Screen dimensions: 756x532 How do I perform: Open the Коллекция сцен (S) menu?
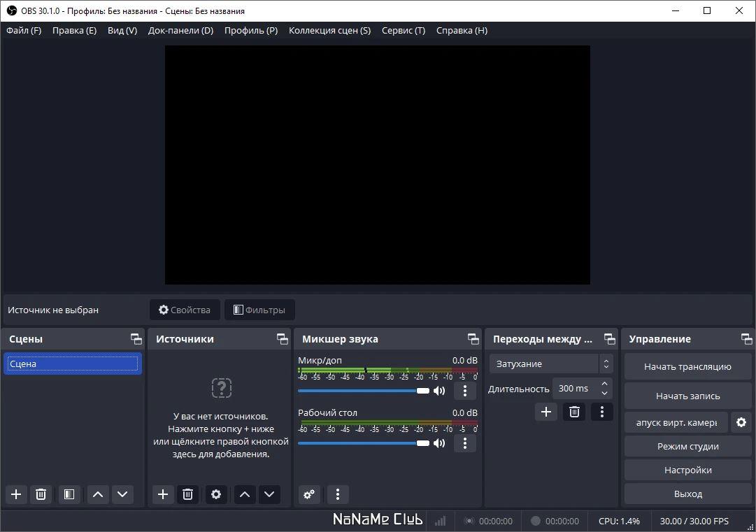pos(330,30)
